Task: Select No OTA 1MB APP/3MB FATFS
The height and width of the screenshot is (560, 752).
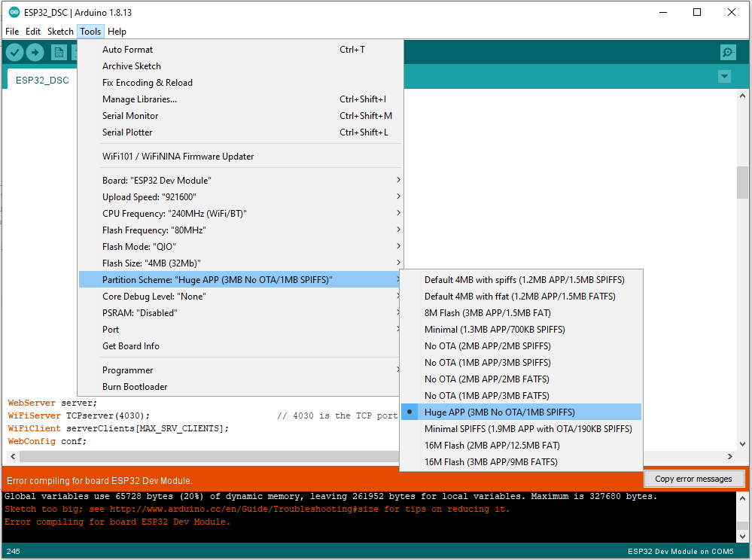Action: coord(522,396)
